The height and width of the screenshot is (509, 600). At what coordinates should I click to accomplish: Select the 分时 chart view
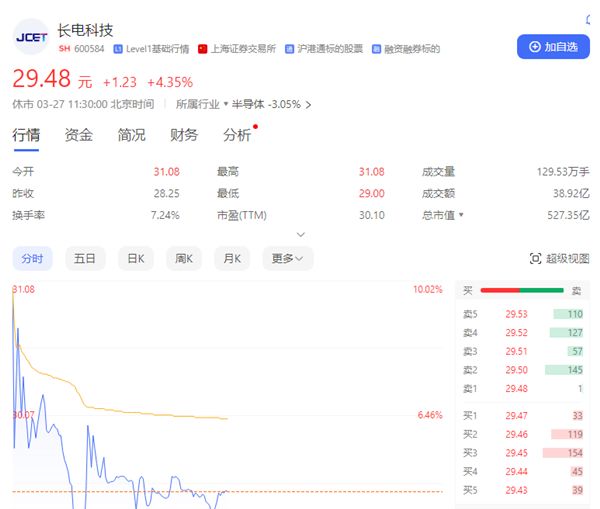[x=32, y=259]
